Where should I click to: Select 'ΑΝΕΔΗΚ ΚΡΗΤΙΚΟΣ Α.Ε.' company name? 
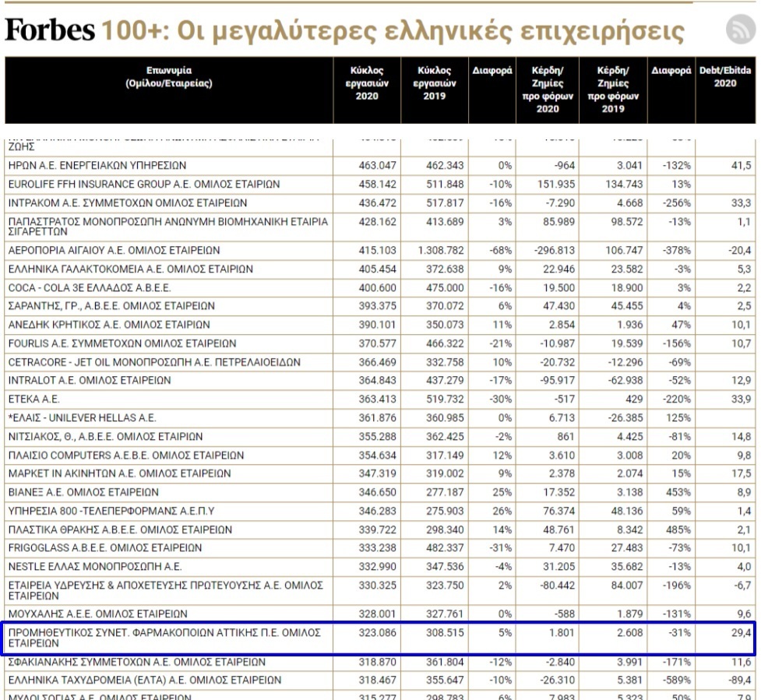coord(109,325)
